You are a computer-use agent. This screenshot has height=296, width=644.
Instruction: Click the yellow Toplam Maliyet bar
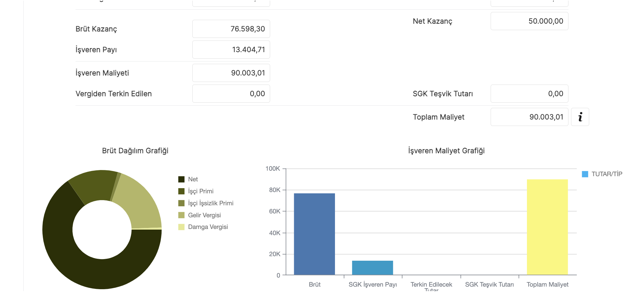[x=547, y=227]
